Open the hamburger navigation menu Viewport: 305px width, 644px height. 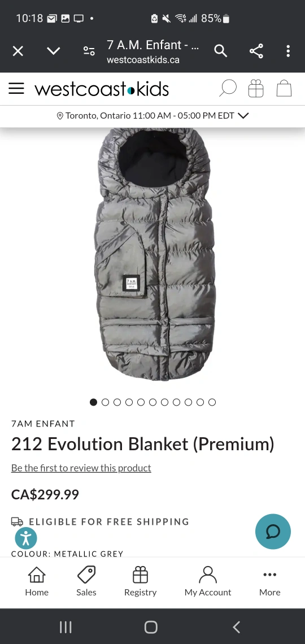[16, 88]
